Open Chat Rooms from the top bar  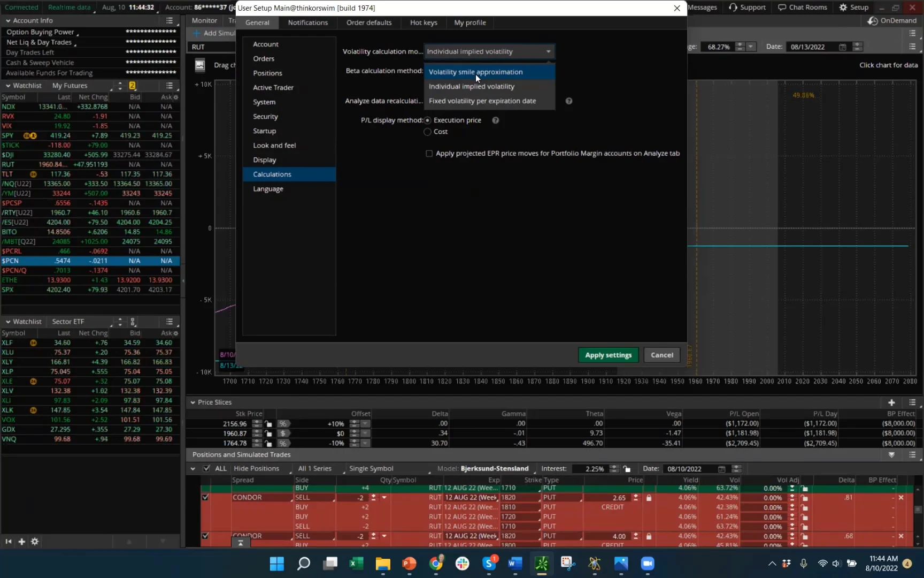tap(803, 7)
